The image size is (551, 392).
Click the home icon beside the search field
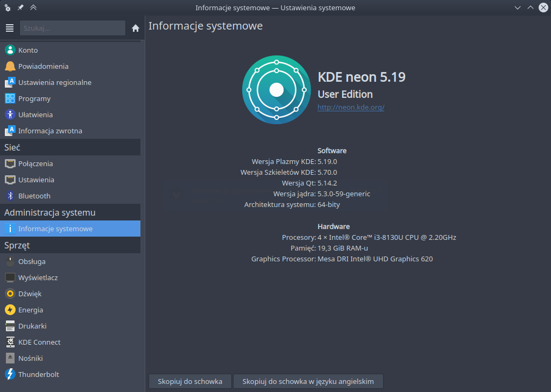136,27
